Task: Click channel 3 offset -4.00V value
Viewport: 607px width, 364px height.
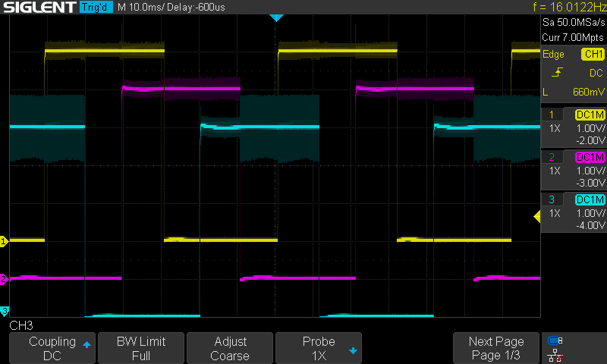Action: [590, 225]
